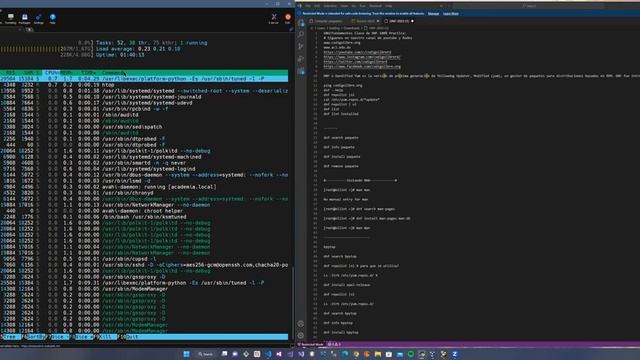The width and height of the screenshot is (640, 360).
Task: Select the '/bin/bash /usr/sbin/ksmtuned' process row
Action: pyautogui.click(x=144, y=217)
